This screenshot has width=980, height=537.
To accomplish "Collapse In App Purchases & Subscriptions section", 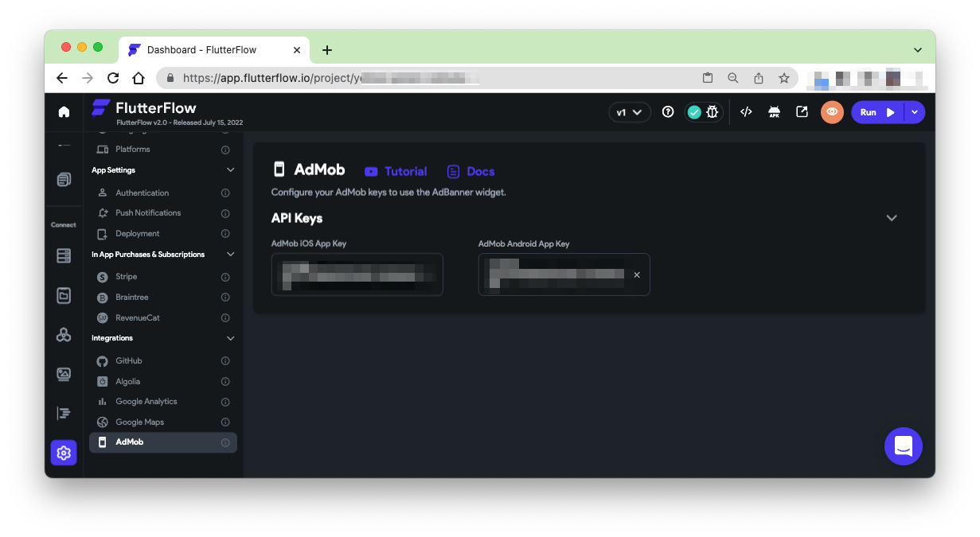I will [231, 255].
